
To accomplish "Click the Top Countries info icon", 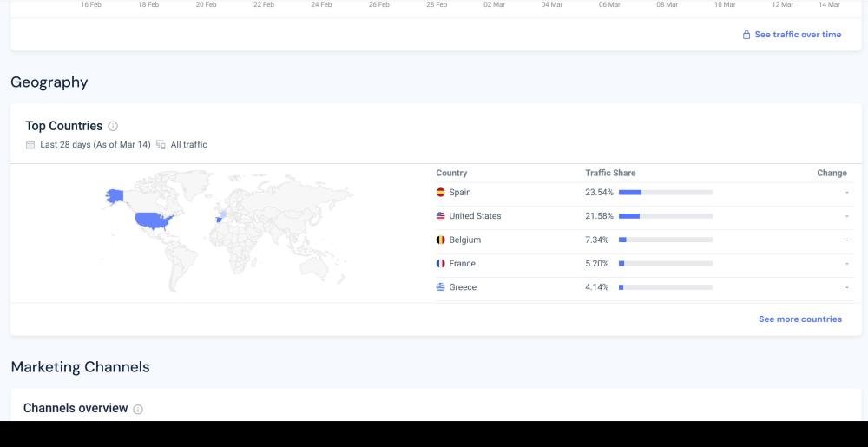I will click(114, 127).
